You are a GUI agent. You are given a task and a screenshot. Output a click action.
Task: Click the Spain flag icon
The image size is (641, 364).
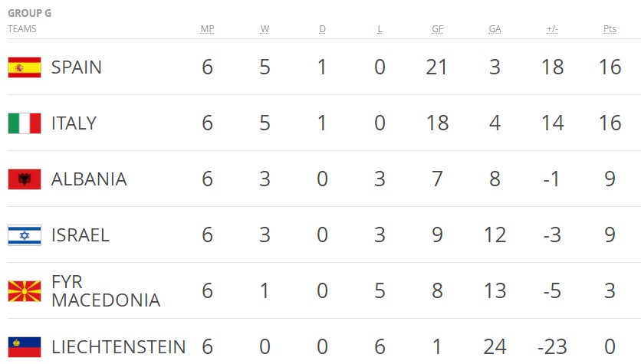pos(25,67)
